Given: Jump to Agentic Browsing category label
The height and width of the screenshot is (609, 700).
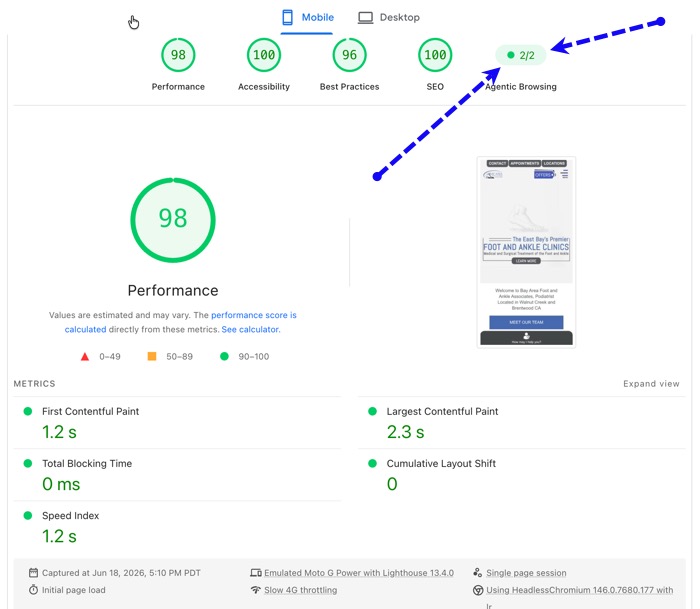Looking at the screenshot, I should click(x=521, y=87).
